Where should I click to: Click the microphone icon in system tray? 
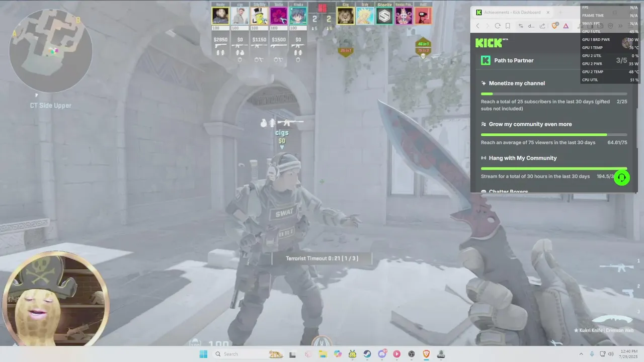[592, 354]
